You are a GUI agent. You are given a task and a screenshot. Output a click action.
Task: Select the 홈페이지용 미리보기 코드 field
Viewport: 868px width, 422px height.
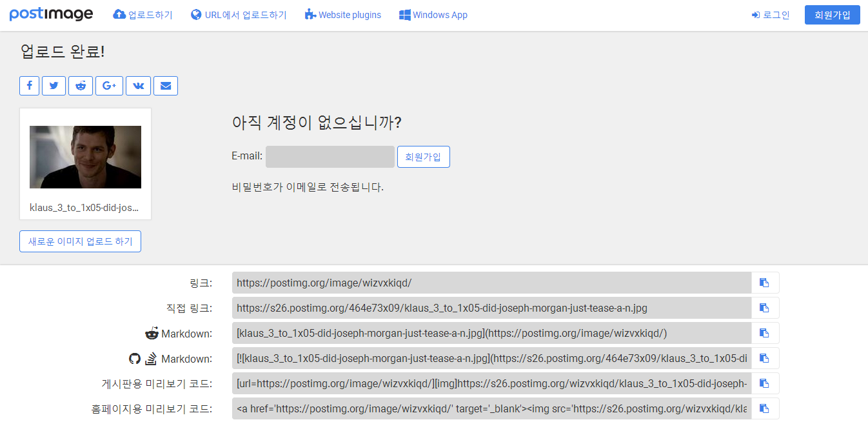point(492,408)
